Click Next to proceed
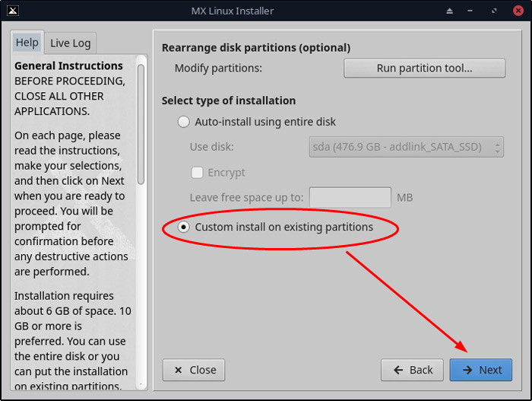This screenshot has width=532, height=401. (480, 370)
